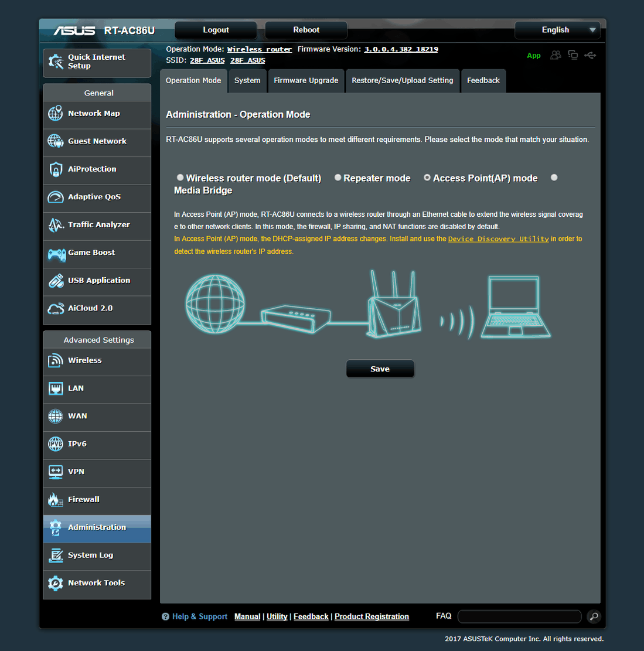644x651 pixels.
Task: Click the App link
Action: pos(534,56)
